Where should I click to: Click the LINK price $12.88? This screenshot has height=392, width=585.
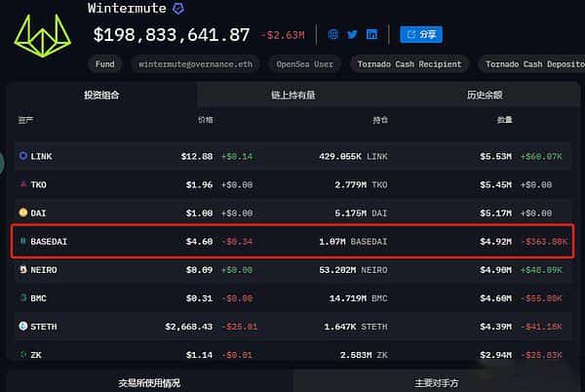pyautogui.click(x=197, y=156)
